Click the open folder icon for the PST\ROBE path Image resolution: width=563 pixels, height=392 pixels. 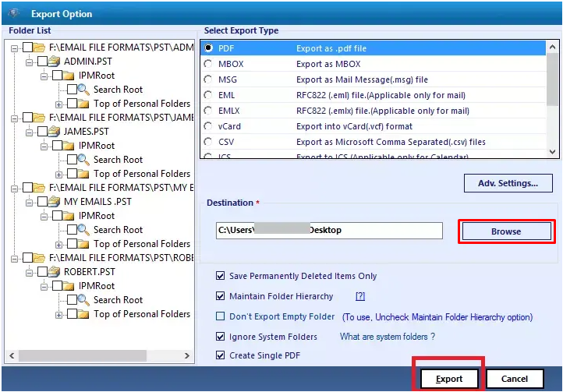[x=39, y=258]
